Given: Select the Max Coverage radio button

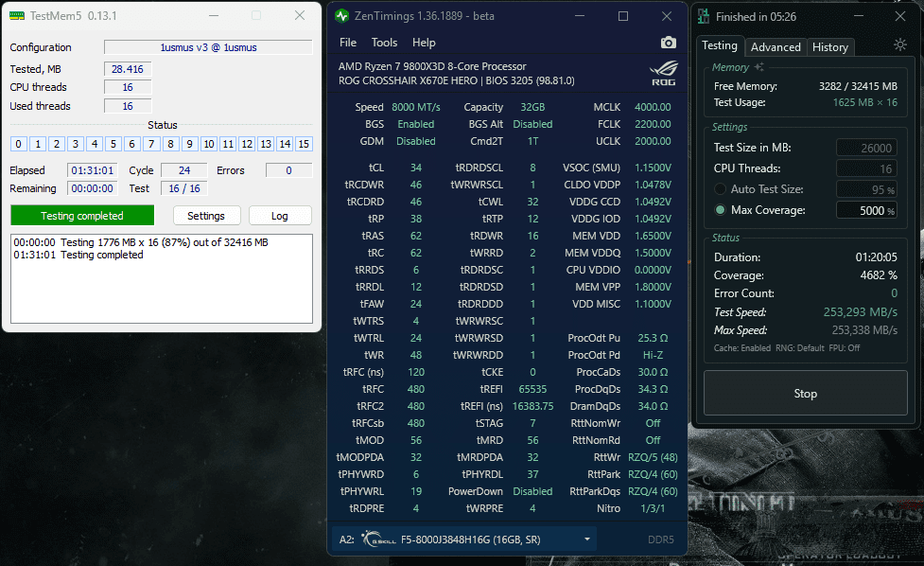Looking at the screenshot, I should click(x=720, y=210).
